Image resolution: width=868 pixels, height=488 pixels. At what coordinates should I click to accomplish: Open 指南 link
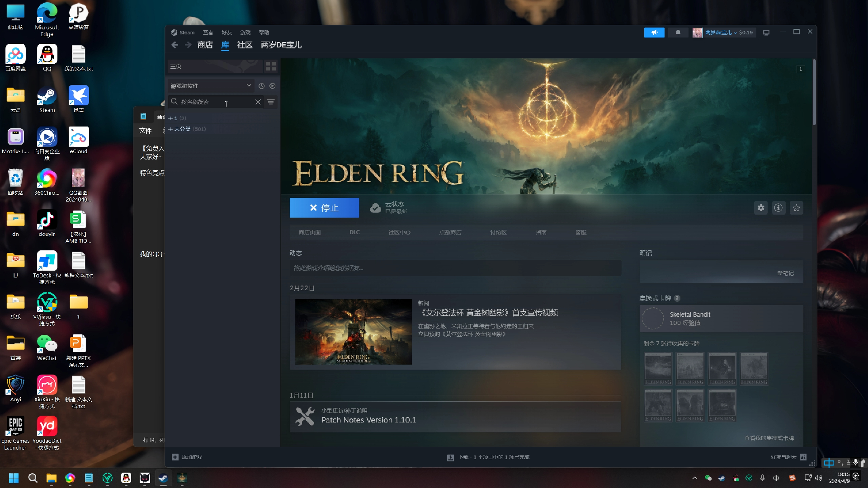tap(541, 233)
